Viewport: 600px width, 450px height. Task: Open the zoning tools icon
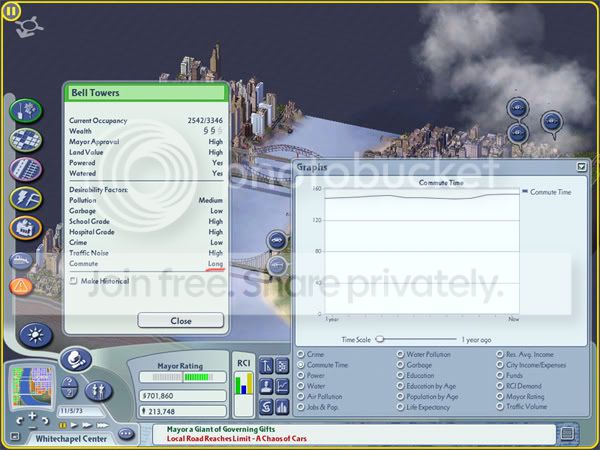pyautogui.click(x=26, y=140)
